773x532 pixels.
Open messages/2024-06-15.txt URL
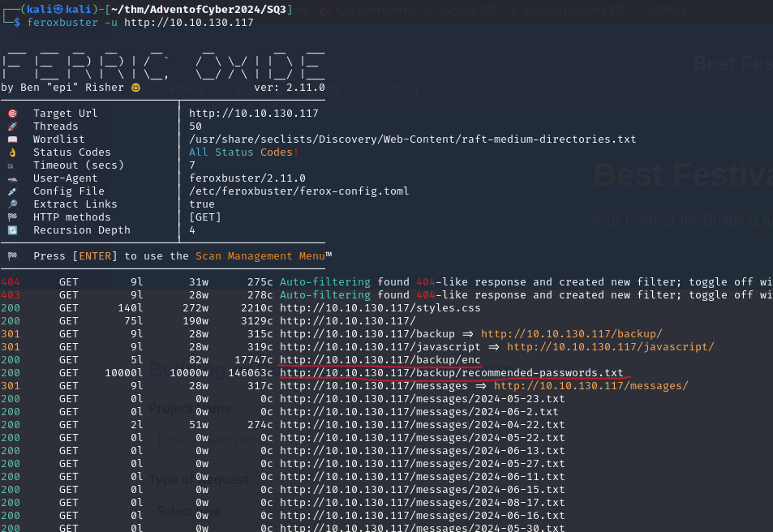(x=423, y=490)
